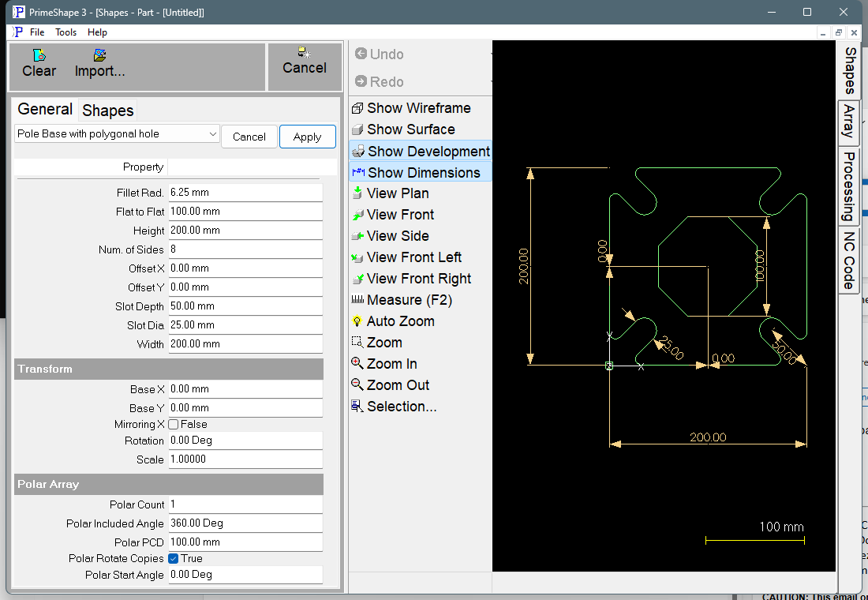Switch to the Shapes tab
Image resolution: width=868 pixels, height=600 pixels.
[x=108, y=111]
